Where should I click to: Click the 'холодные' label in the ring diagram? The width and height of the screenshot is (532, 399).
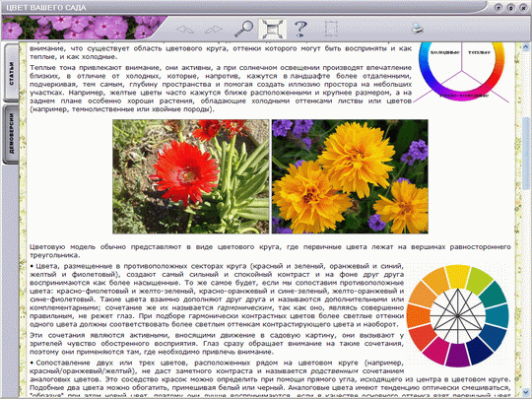click(x=444, y=52)
